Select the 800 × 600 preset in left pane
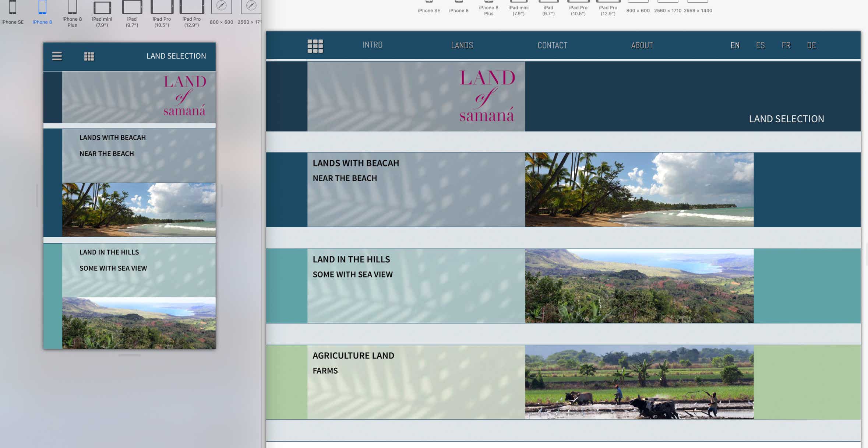The width and height of the screenshot is (868, 448). [x=221, y=13]
